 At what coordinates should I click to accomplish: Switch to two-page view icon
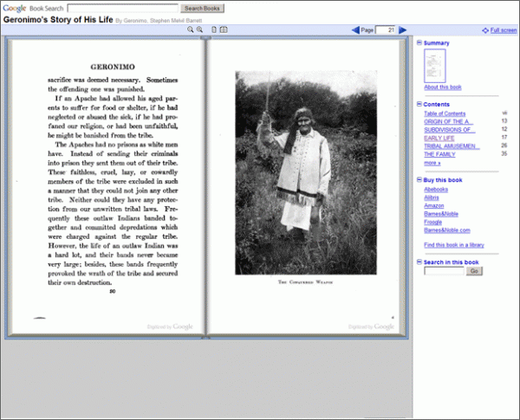point(224,30)
